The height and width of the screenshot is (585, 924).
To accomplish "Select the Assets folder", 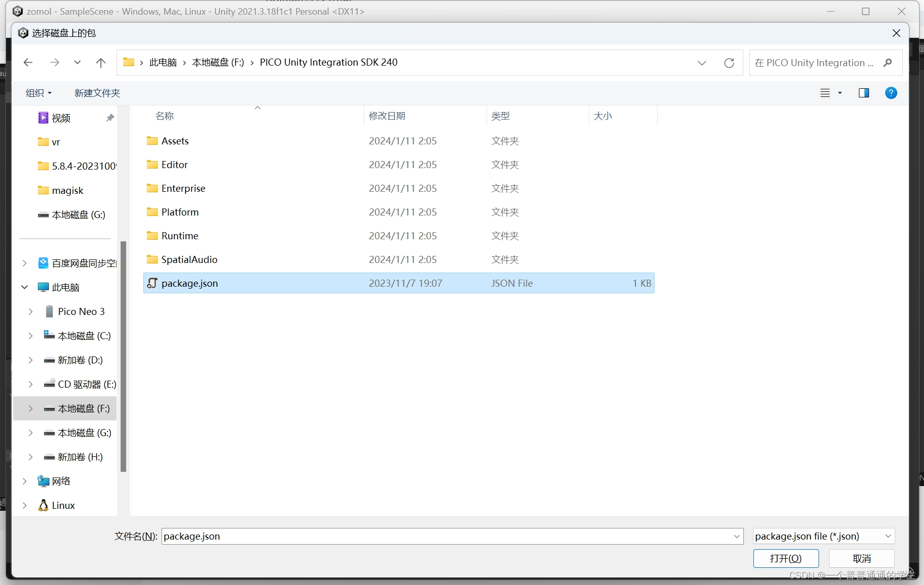I will click(x=399, y=141).
